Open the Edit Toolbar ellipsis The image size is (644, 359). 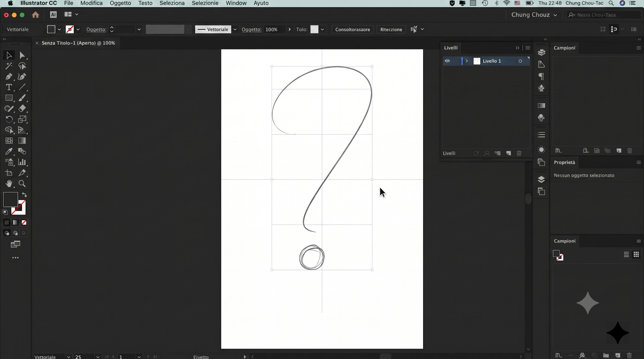click(x=15, y=258)
